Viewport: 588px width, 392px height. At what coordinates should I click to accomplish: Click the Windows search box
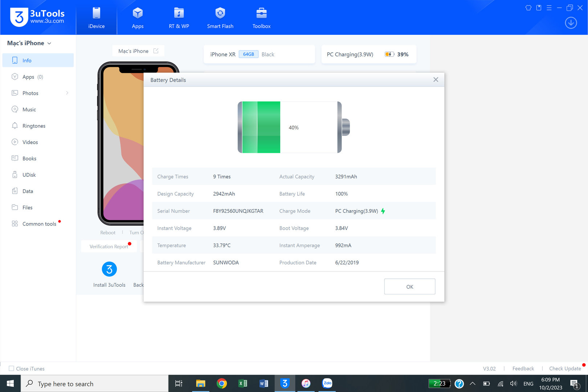[x=94, y=384]
